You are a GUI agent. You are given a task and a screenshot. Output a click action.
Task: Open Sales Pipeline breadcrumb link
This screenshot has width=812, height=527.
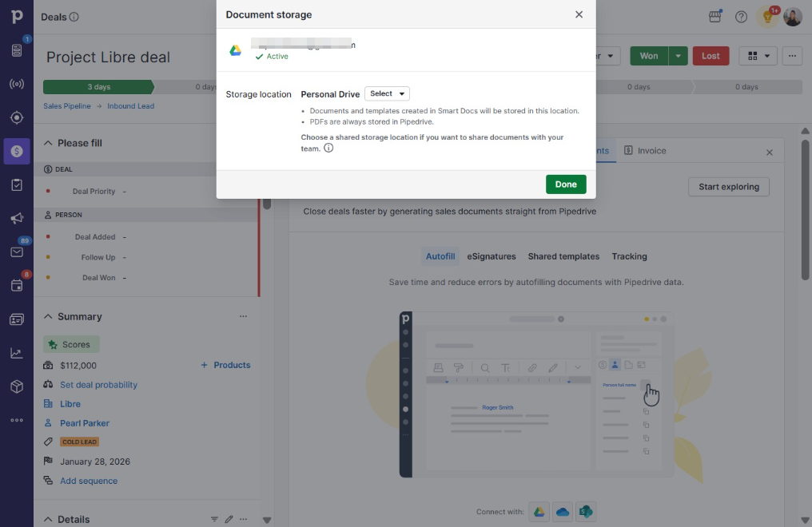tap(67, 105)
